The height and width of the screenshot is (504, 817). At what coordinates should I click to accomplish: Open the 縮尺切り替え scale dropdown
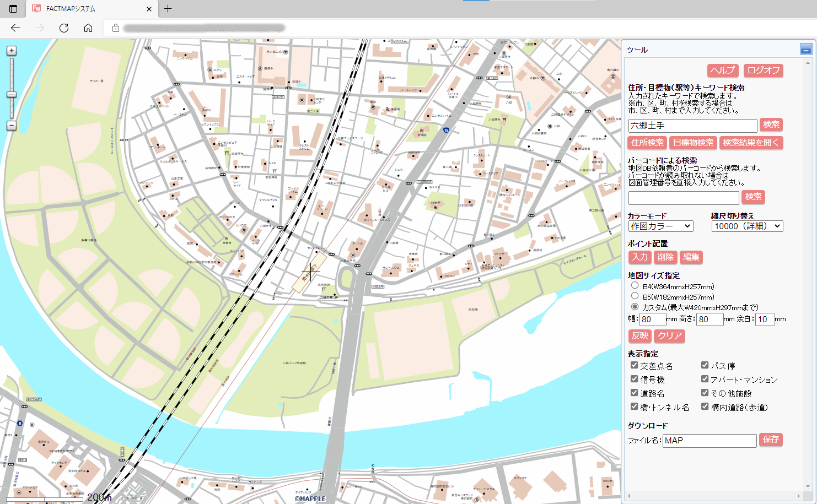coord(747,226)
